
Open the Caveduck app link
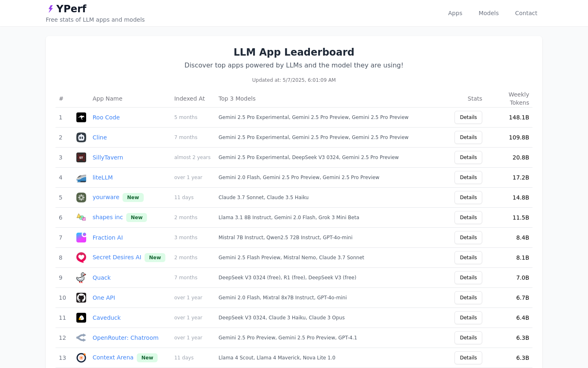tap(107, 318)
